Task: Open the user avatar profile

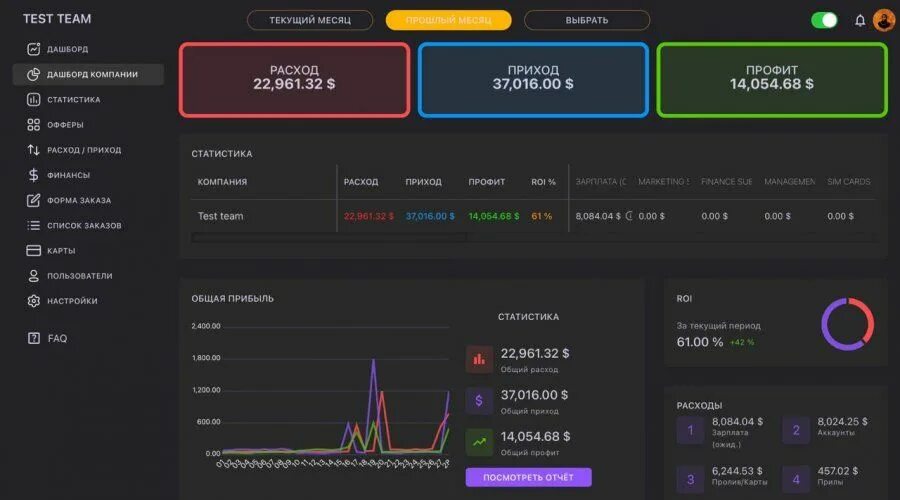Action: pyautogui.click(x=884, y=21)
